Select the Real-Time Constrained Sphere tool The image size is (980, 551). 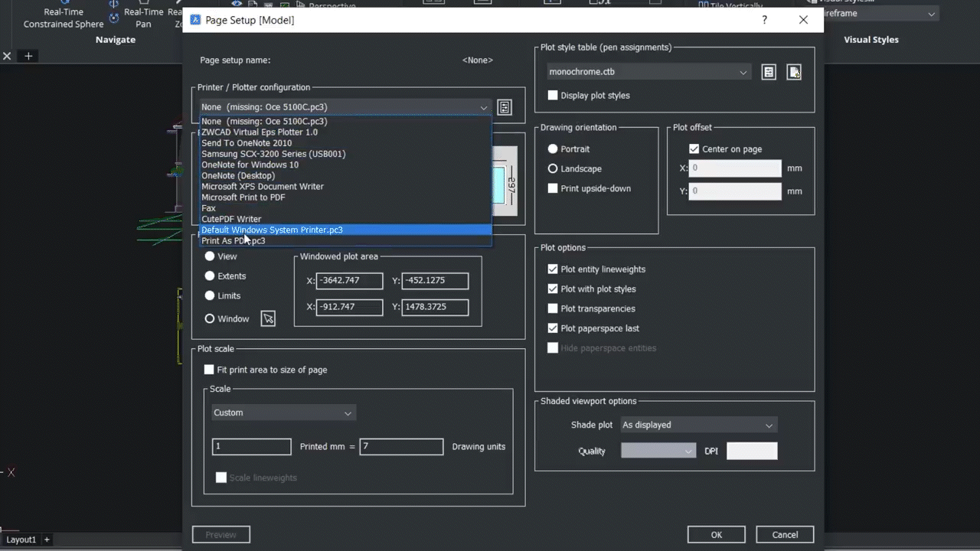pyautogui.click(x=64, y=18)
